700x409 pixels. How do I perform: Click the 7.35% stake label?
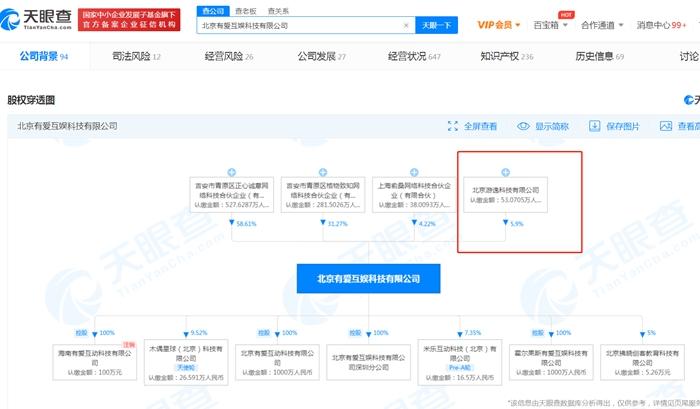pos(472,333)
